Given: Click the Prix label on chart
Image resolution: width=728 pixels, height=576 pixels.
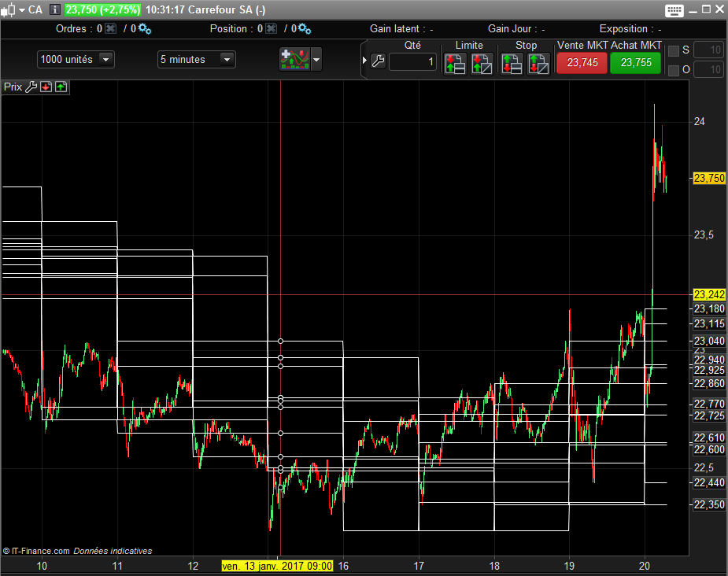Looking at the screenshot, I should (13, 87).
